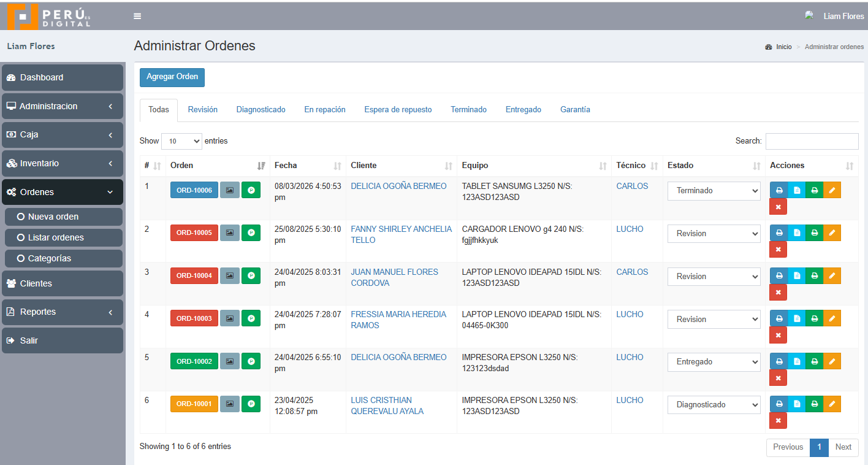Open the Show entries count dropdown

pyautogui.click(x=181, y=141)
